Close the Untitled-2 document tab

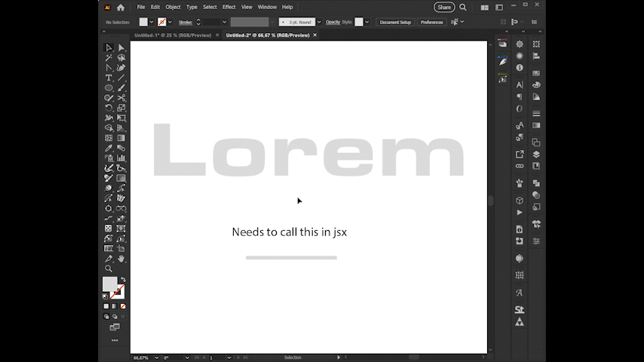click(315, 35)
